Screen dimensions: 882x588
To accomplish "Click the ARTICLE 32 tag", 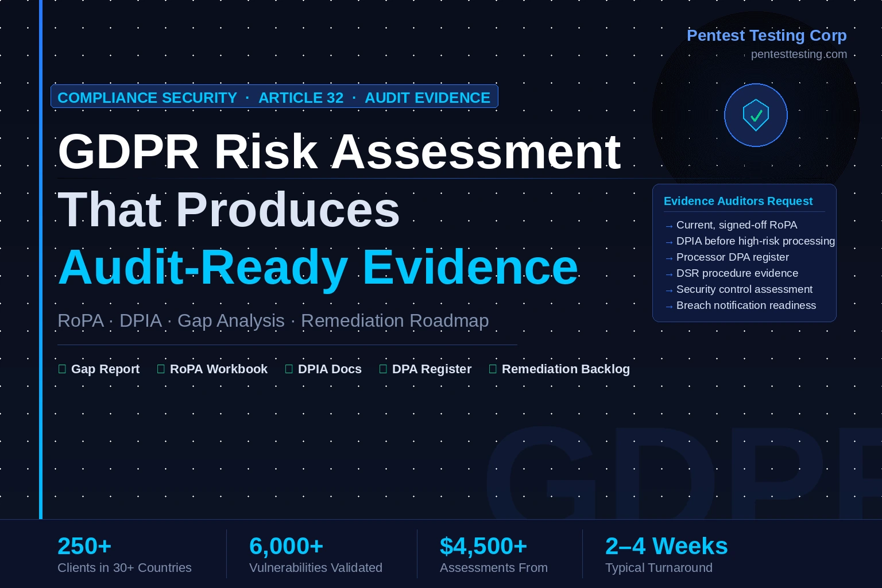I will [301, 98].
